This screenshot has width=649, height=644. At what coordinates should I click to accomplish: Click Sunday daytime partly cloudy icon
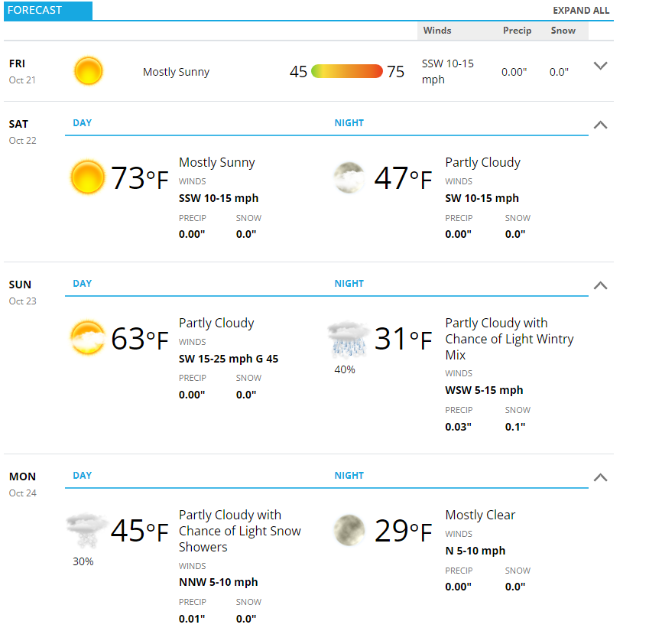[x=87, y=337]
